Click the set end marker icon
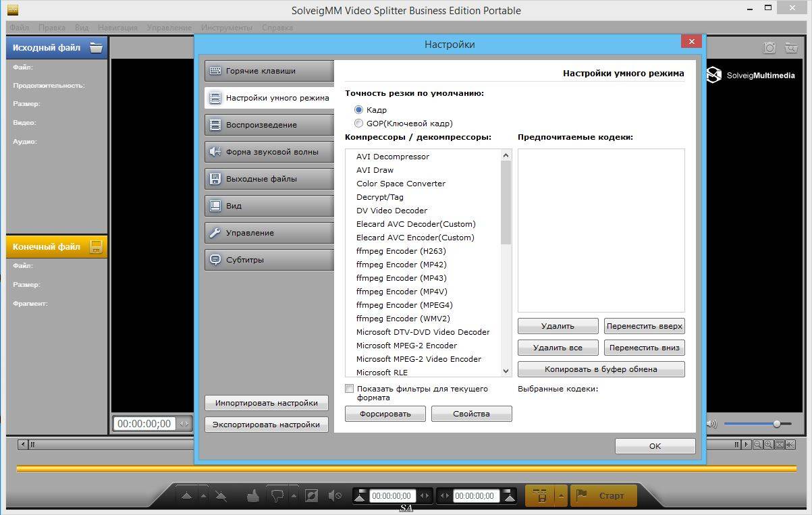The width and height of the screenshot is (812, 515). tap(510, 496)
